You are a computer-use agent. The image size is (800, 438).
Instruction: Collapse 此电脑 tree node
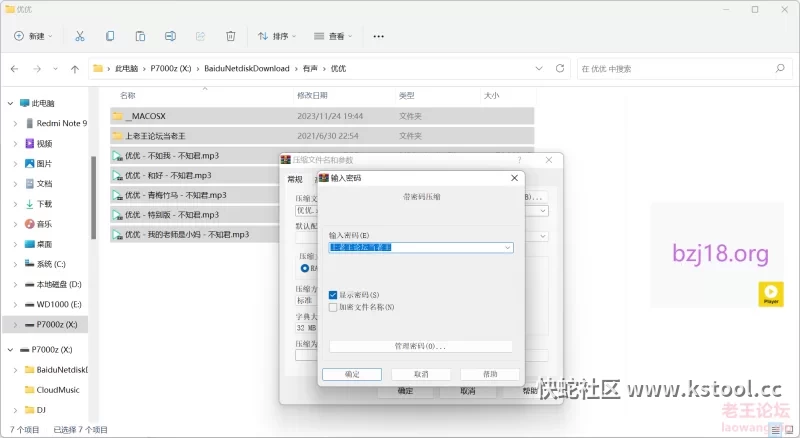point(10,103)
